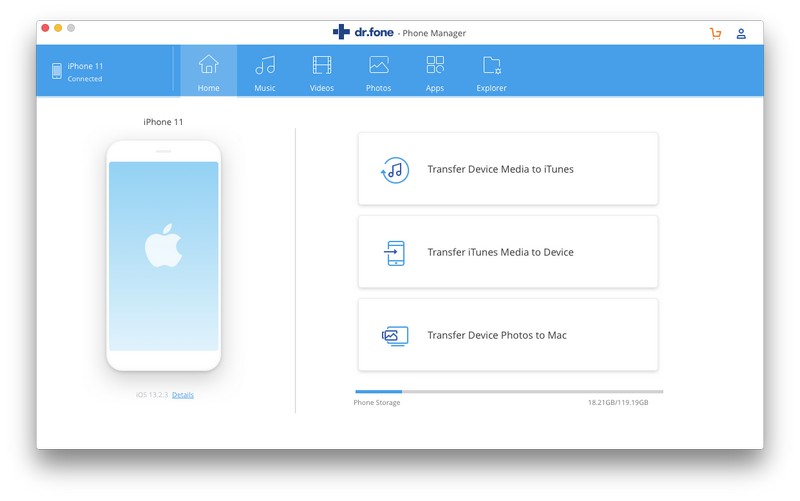The width and height of the screenshot is (800, 501).
Task: Click the iPhone 11 name in blue bar
Action: (85, 66)
